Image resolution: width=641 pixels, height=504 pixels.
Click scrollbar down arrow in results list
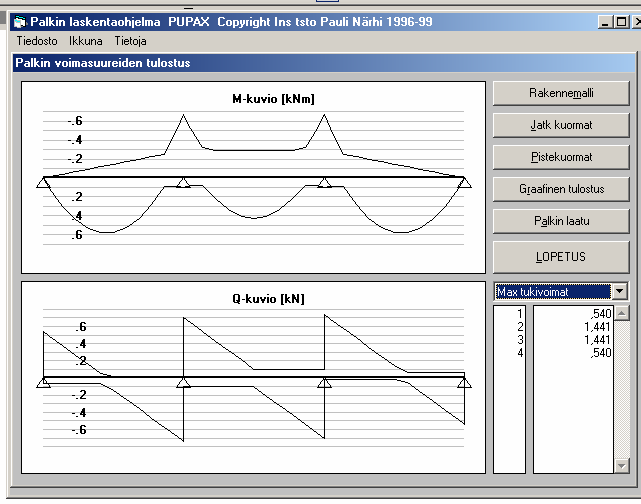click(x=621, y=466)
